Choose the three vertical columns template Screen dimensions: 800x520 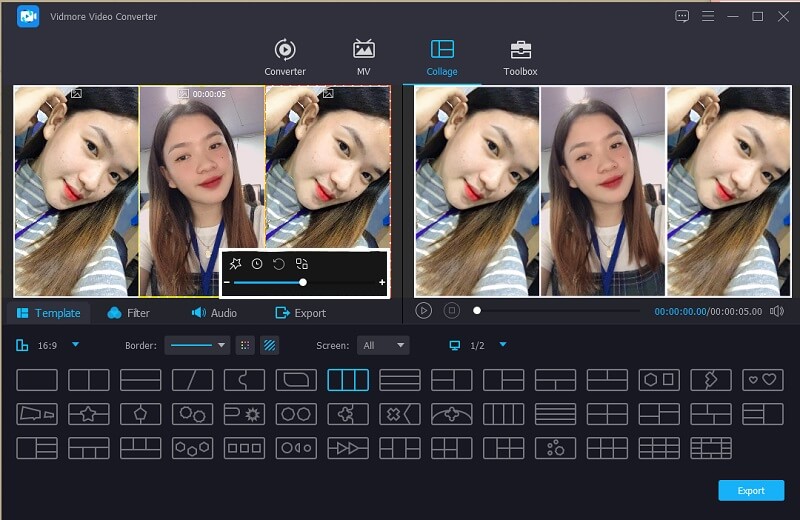348,380
